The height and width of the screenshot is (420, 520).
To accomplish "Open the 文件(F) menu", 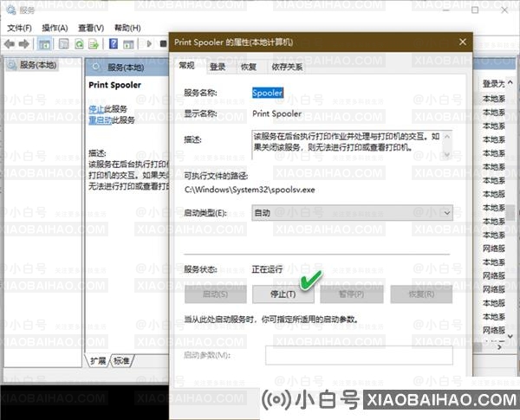I will 19,29.
